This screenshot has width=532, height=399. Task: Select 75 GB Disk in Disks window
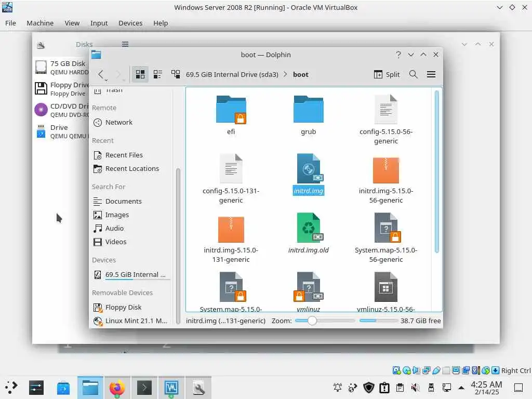(x=61, y=68)
